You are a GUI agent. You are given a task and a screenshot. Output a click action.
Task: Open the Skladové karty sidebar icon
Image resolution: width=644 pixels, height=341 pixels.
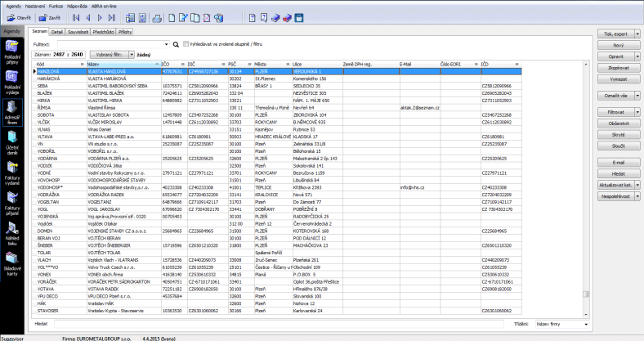pyautogui.click(x=12, y=263)
